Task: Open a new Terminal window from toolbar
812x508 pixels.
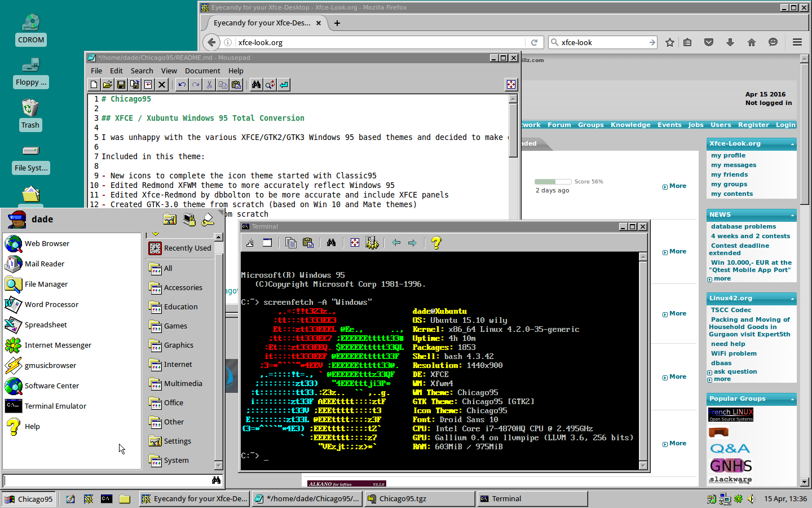Action: point(267,243)
